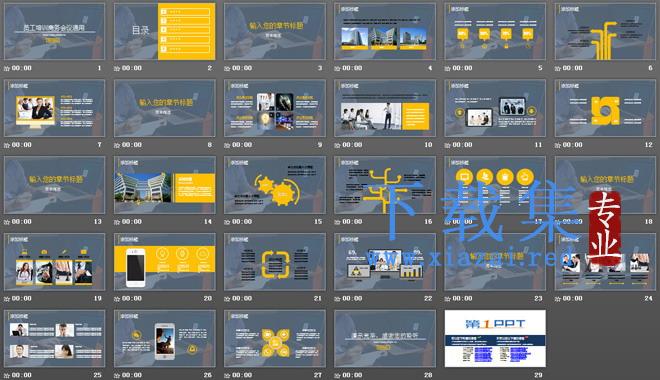
Task: Select slide 14 with curved building photo
Action: click(x=165, y=185)
